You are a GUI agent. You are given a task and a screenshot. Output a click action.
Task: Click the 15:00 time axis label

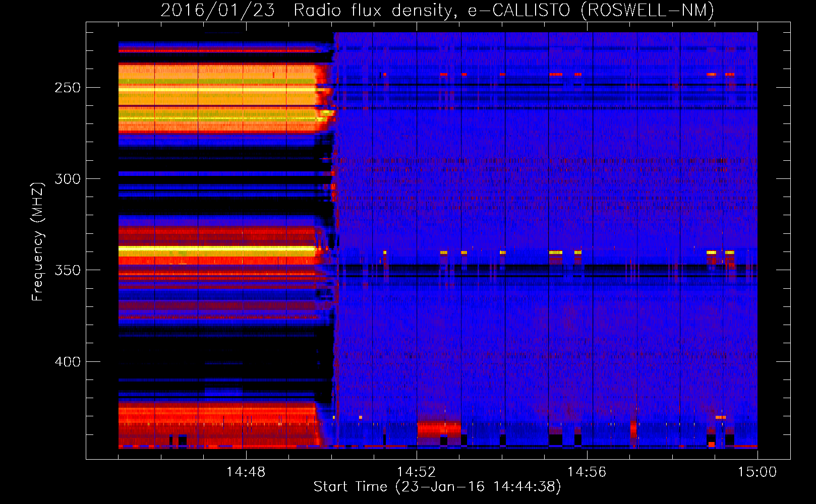(757, 472)
